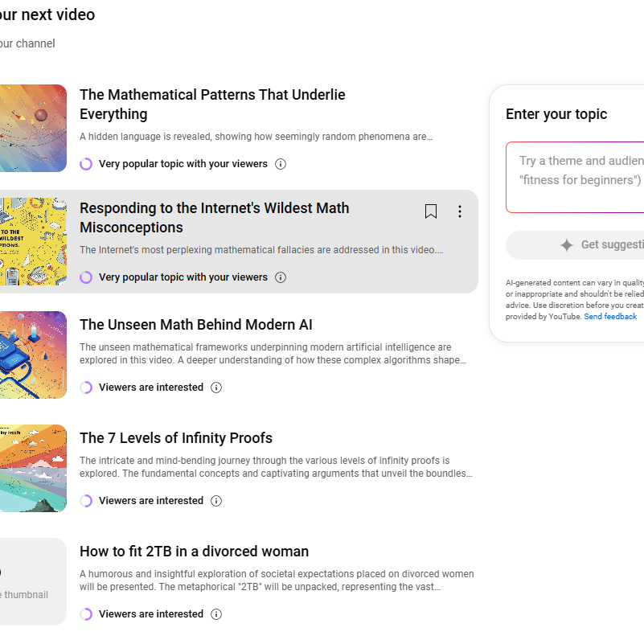Save the Wildest Math Misconceptions idea with bookmark icon

pyautogui.click(x=430, y=211)
